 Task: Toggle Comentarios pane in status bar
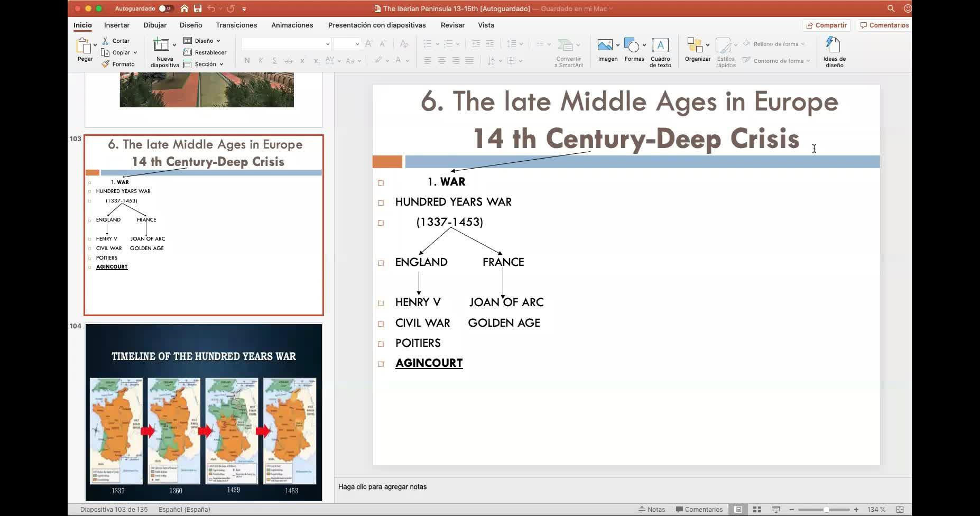699,509
